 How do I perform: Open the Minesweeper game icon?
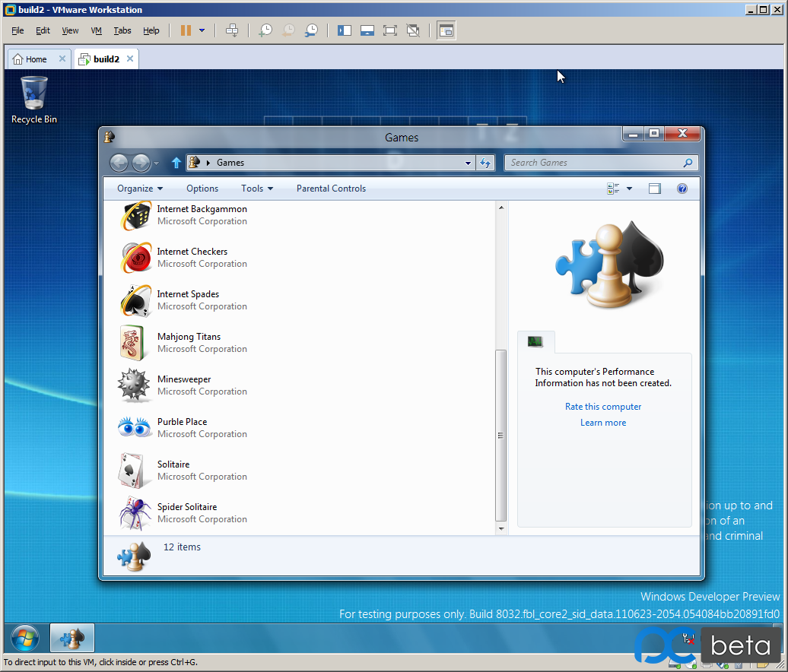tap(135, 385)
